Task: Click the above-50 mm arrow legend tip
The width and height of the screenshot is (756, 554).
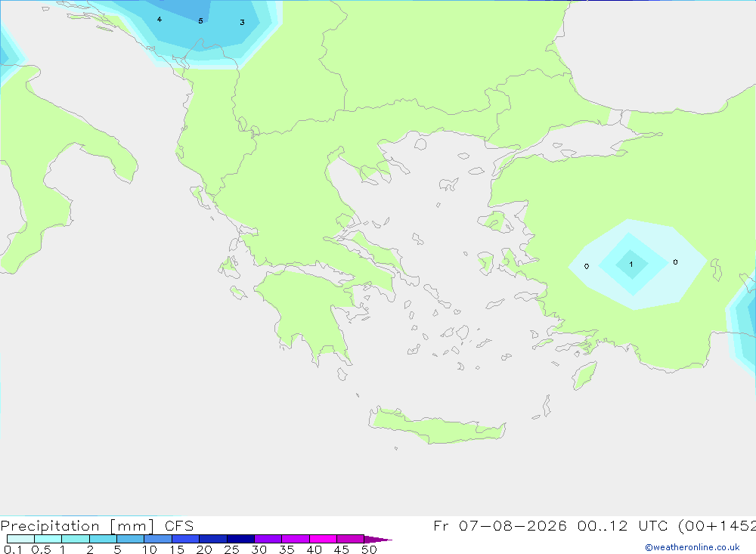Action: pos(377,539)
